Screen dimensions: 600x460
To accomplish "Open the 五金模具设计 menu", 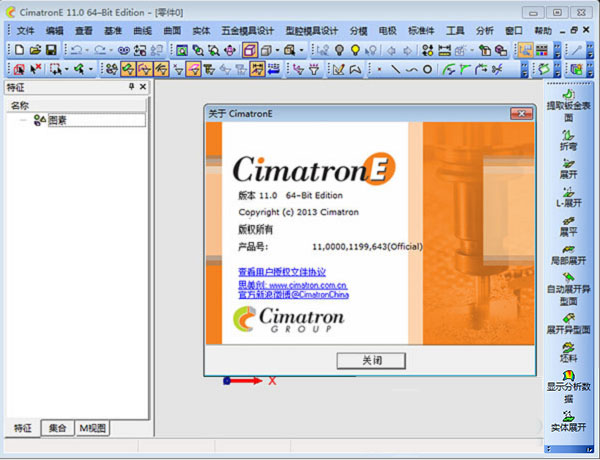I will 248,31.
